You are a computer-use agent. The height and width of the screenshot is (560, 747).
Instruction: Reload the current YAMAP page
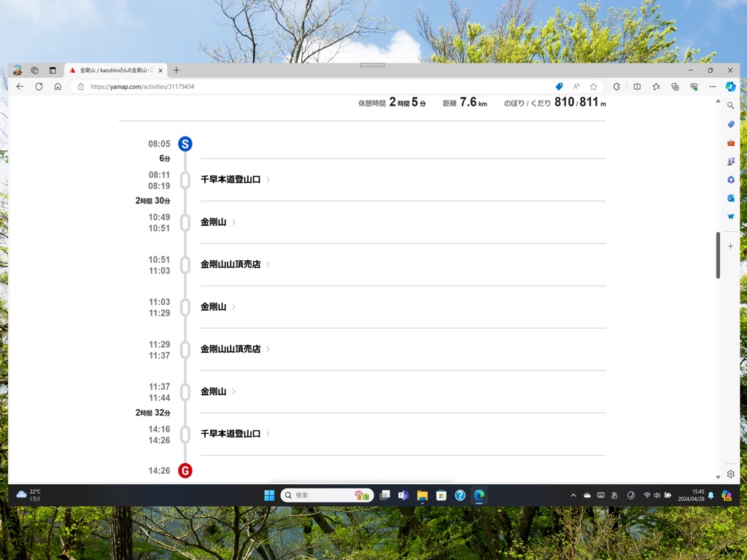click(x=39, y=86)
